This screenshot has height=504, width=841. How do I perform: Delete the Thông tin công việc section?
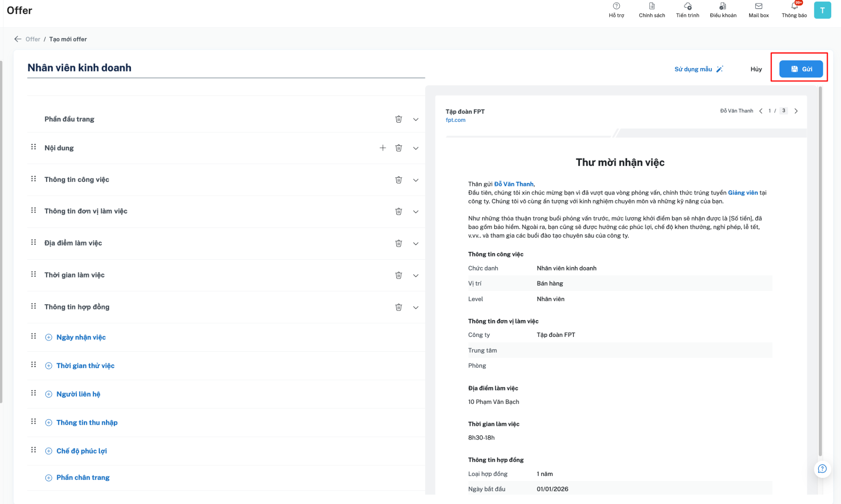pos(398,180)
